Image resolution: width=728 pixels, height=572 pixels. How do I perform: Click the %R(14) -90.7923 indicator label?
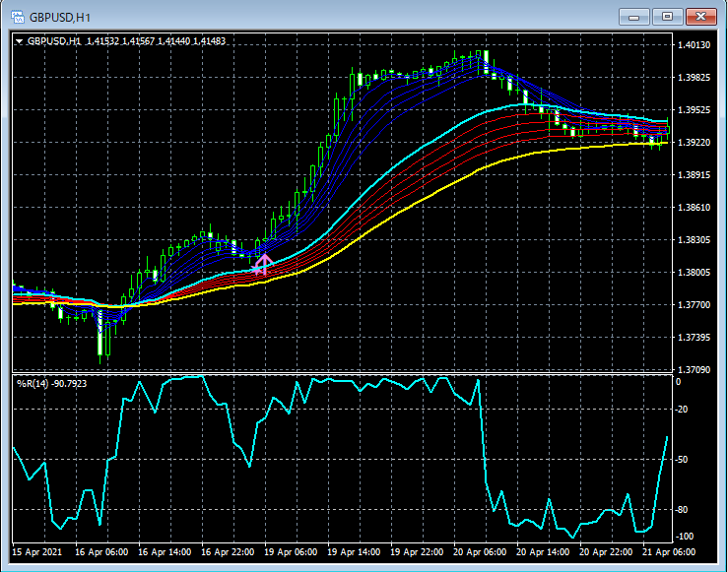(51, 384)
